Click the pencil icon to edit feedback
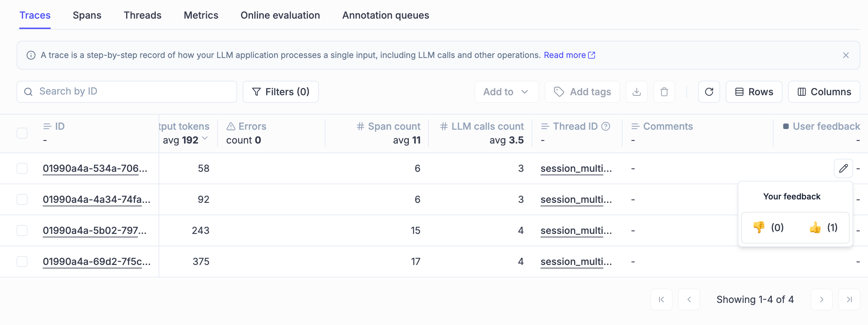 pos(843,168)
